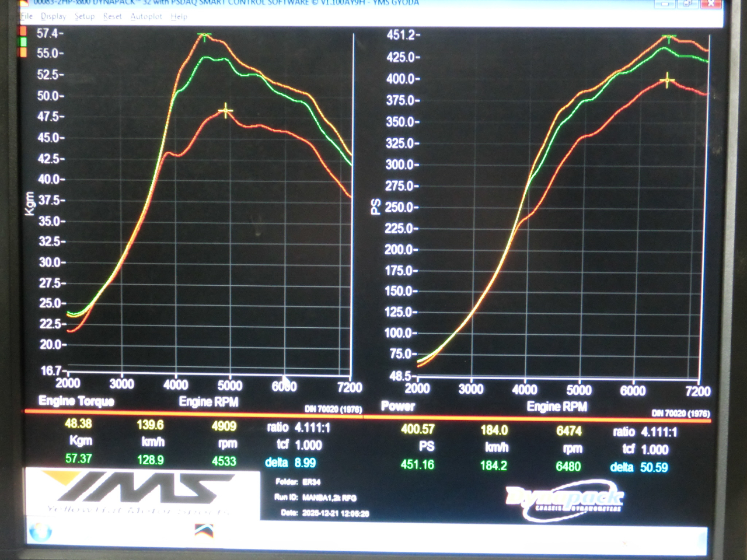This screenshot has width=747, height=560.
Task: Open the File menu
Action: tap(26, 16)
